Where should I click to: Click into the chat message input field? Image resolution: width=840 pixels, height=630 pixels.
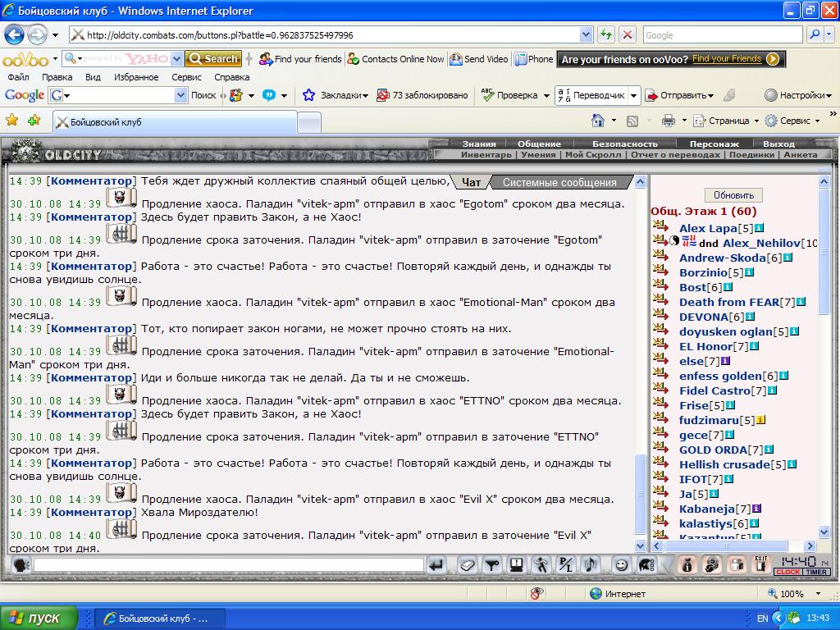pos(229,564)
